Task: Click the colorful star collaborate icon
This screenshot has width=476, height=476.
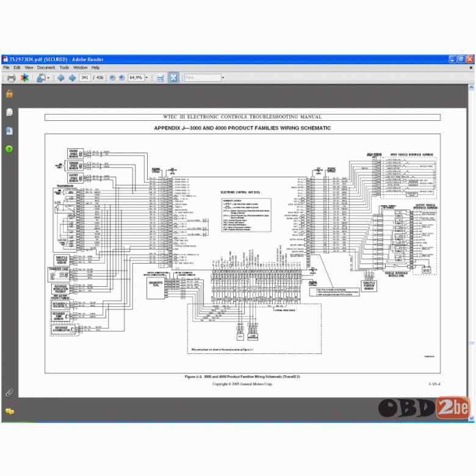Action: 24,78
